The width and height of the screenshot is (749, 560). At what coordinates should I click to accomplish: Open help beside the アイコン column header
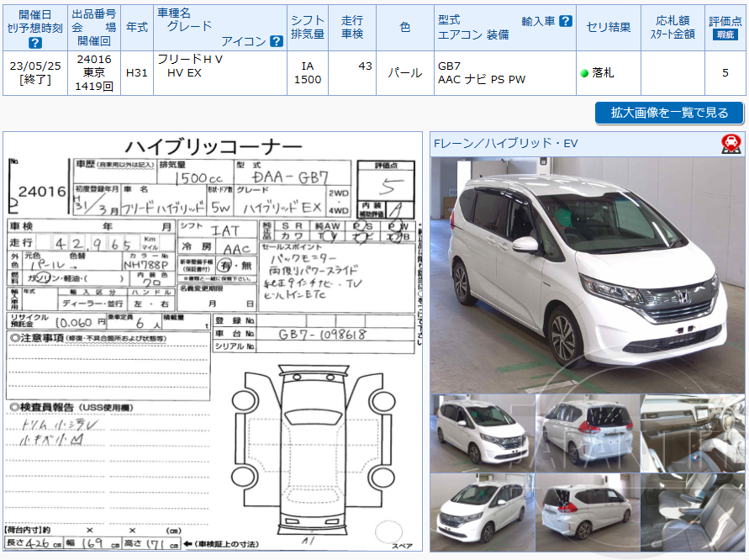click(x=276, y=40)
